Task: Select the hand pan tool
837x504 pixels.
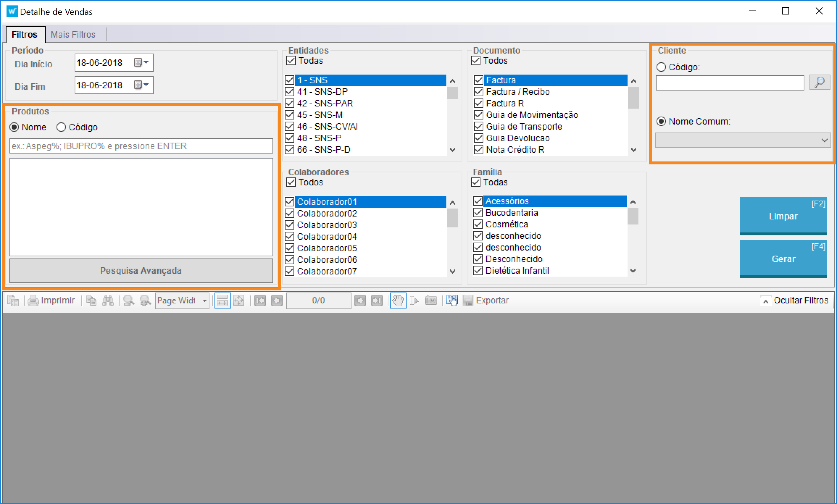Action: 398,301
